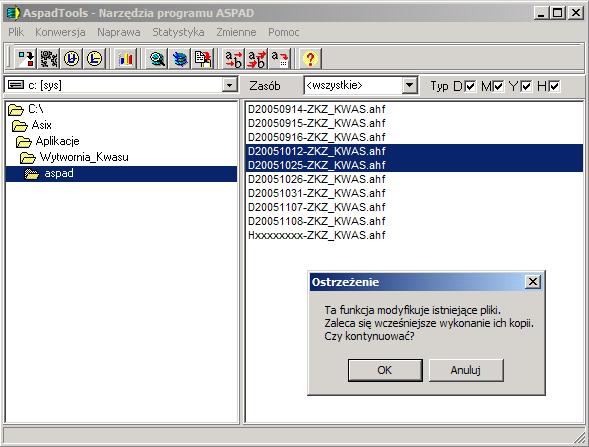This screenshot has height=447, width=589.
Task: Open the Konwersja menu
Action: tap(60, 32)
